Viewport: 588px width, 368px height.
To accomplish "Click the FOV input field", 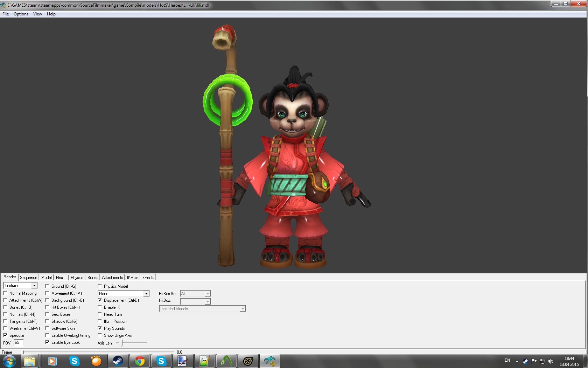I will [x=19, y=343].
